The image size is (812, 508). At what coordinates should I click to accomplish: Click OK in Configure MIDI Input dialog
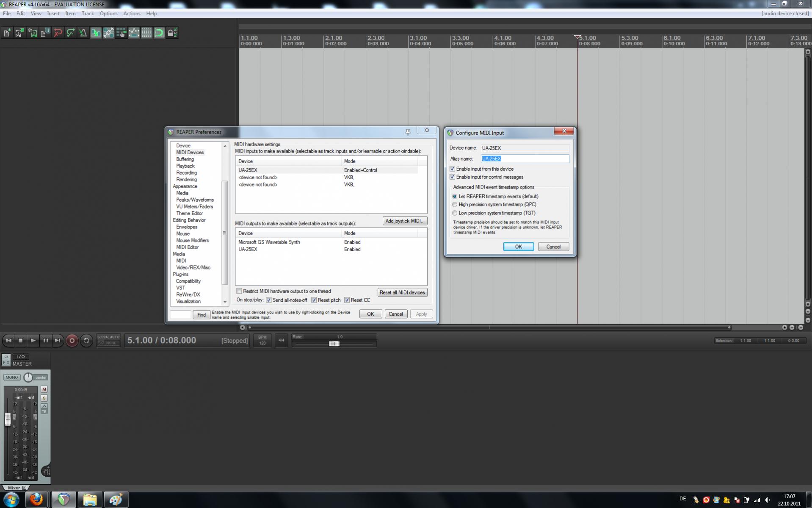(x=518, y=247)
